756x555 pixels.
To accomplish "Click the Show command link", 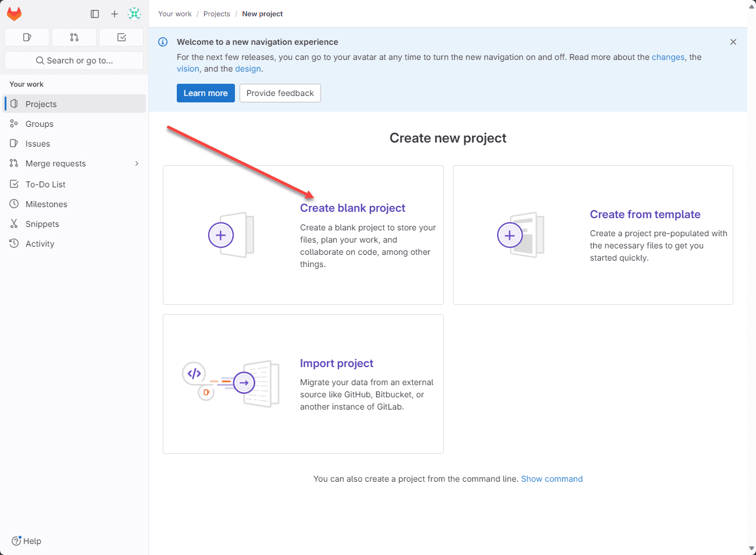I will pos(552,479).
